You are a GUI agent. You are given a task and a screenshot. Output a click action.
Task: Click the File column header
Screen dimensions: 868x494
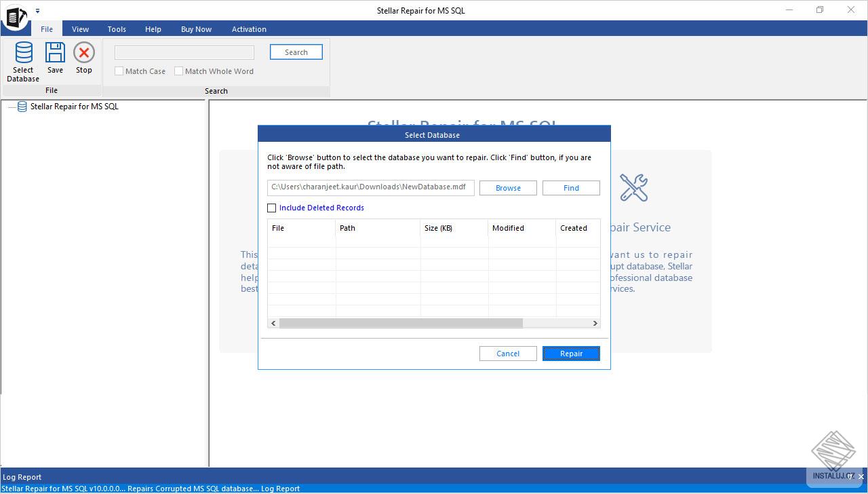[x=302, y=228]
